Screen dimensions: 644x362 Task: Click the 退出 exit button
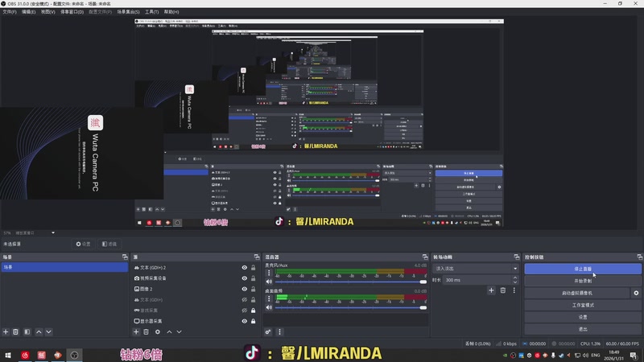[582, 329]
